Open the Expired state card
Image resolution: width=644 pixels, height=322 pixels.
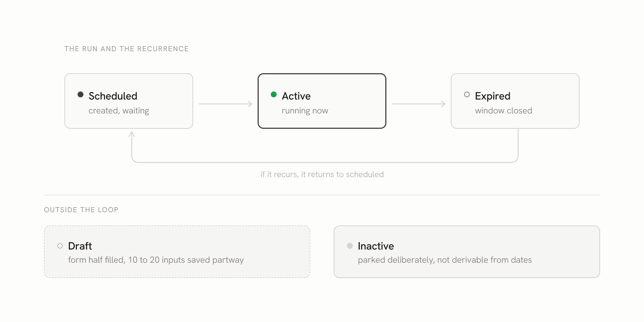515,101
